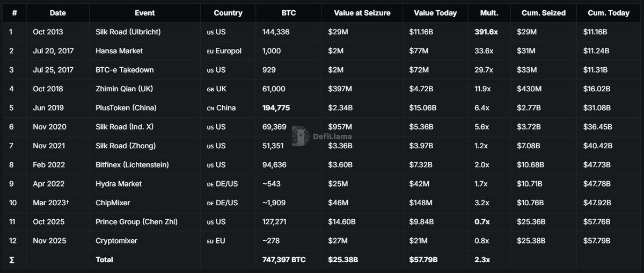The width and height of the screenshot is (644, 273).
Task: Click the Cum. Today column header
Action: (x=609, y=13)
